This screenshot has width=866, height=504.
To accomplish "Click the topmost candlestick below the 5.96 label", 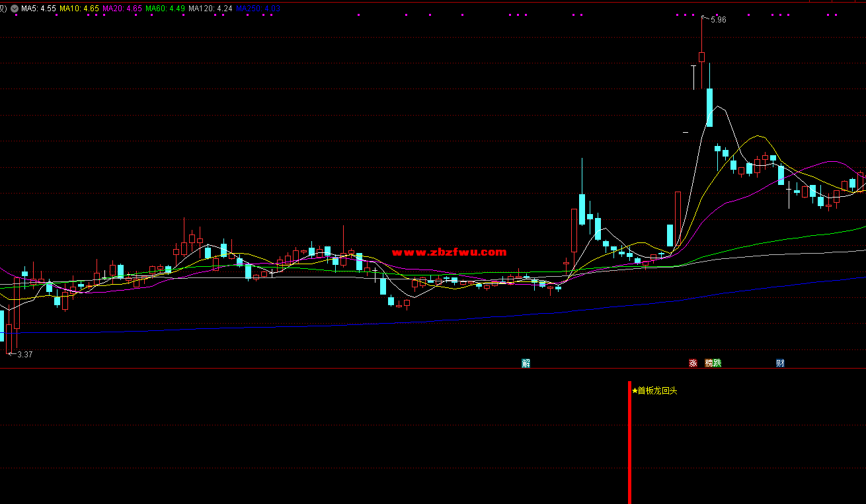I will point(701,56).
